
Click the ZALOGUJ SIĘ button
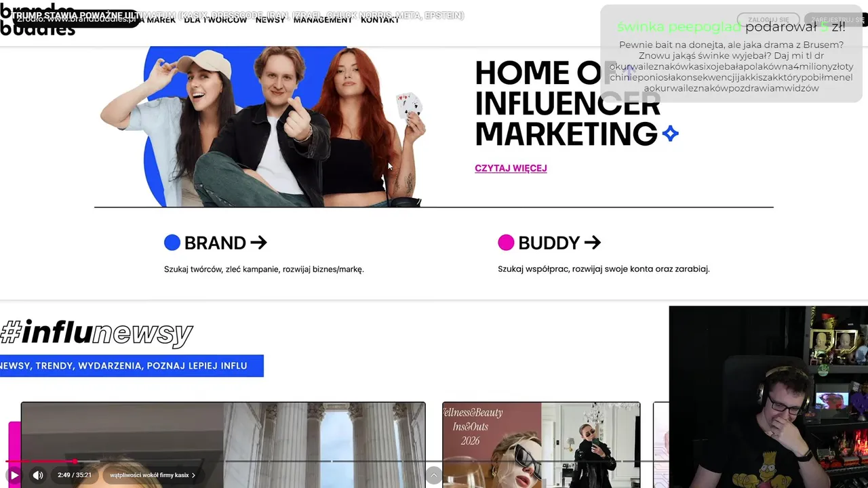point(768,20)
